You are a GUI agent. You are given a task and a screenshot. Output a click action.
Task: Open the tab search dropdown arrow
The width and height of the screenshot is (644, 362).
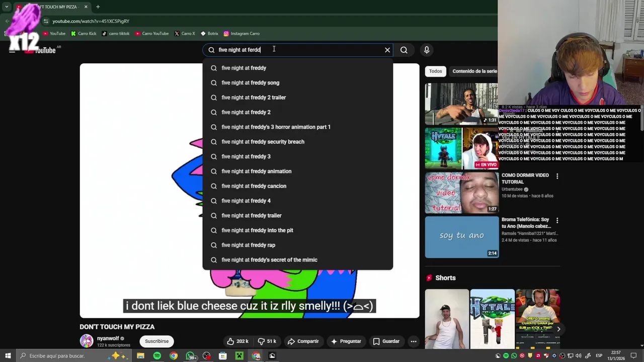point(7,7)
